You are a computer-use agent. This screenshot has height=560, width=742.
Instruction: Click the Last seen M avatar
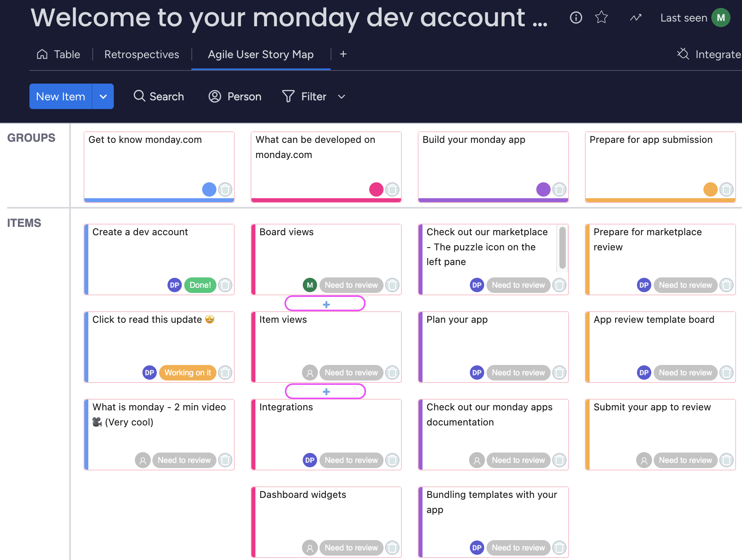721,18
